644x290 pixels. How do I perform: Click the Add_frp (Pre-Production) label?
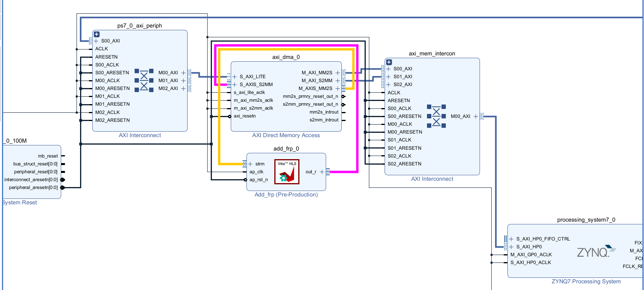[286, 195]
